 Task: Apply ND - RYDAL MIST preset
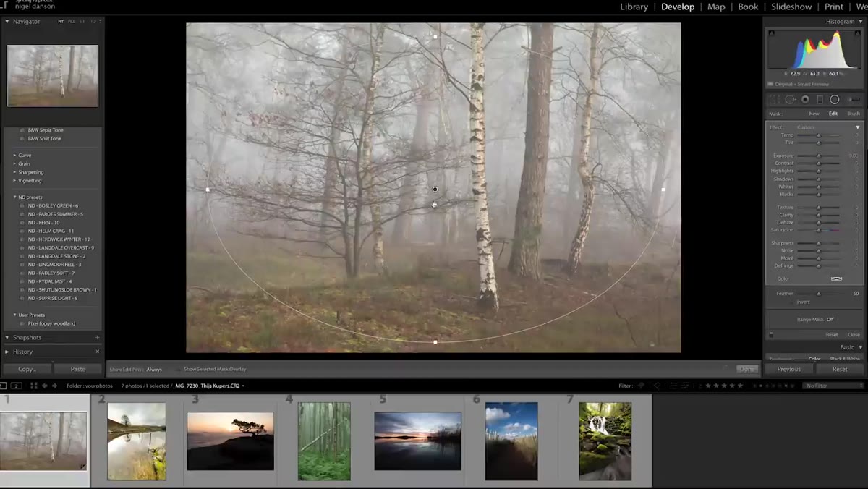[x=53, y=281]
